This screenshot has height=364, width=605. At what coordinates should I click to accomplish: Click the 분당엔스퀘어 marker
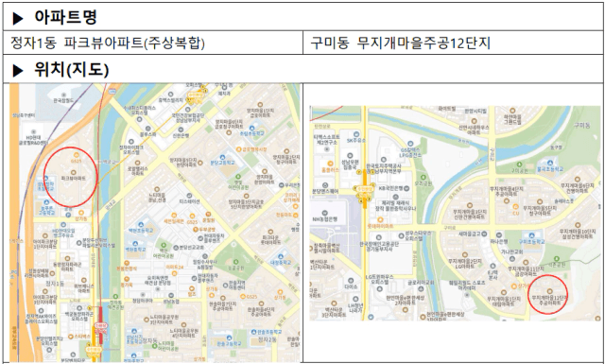tap(324, 185)
